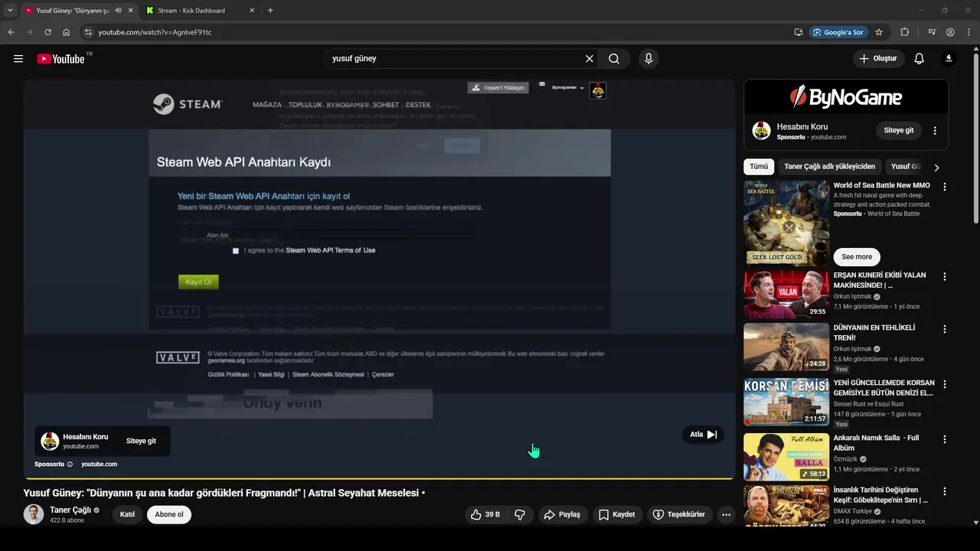Open options for World of Sea Battle ad
The image size is (980, 551).
pos(944,186)
